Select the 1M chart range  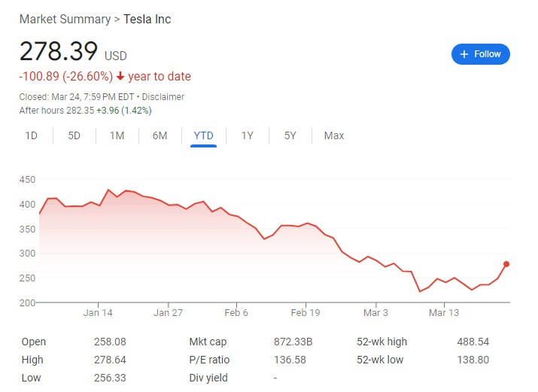click(x=117, y=136)
